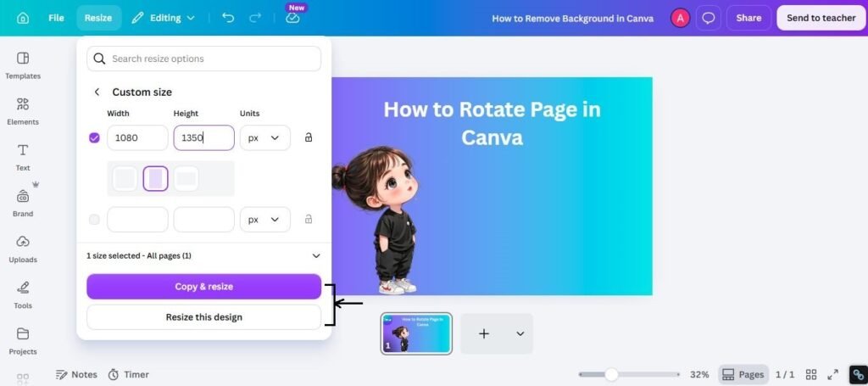Click the Height field showing 1350
Viewport: 868px width, 386px height.
pos(203,138)
